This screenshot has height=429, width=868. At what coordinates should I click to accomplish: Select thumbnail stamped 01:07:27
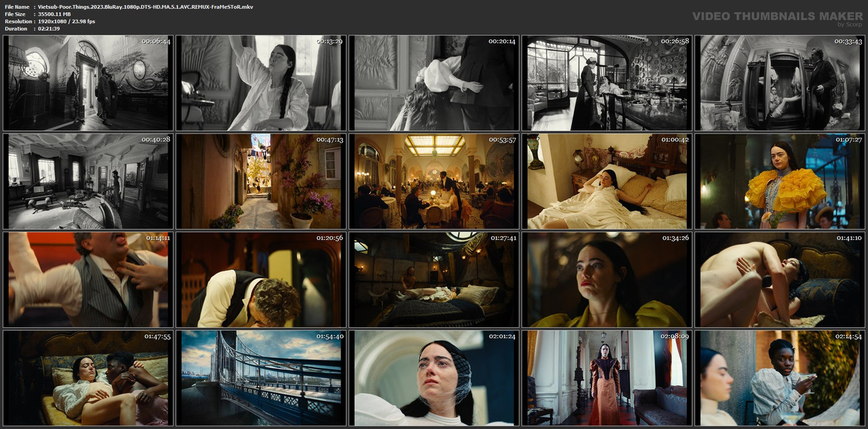point(780,181)
